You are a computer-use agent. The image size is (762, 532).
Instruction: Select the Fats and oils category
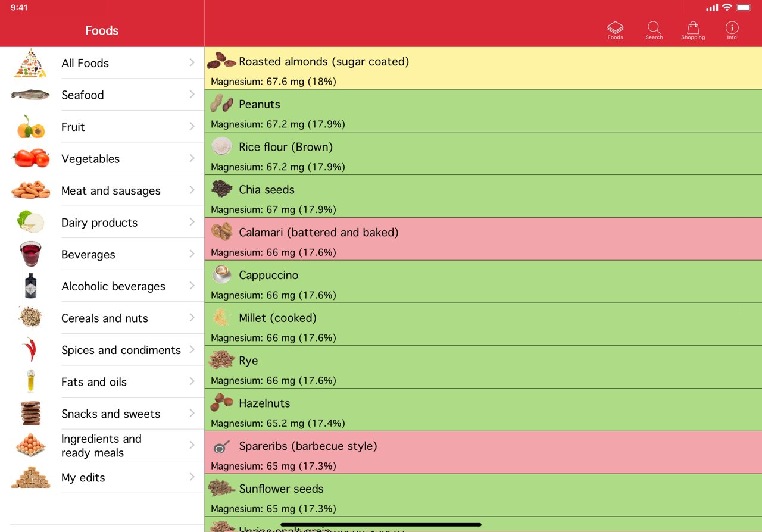pos(102,381)
